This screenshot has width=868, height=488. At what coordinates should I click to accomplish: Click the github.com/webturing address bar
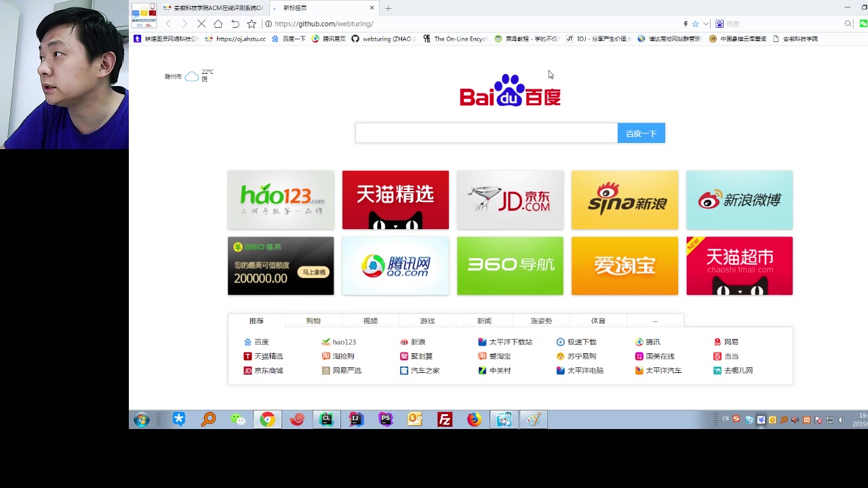coord(475,24)
